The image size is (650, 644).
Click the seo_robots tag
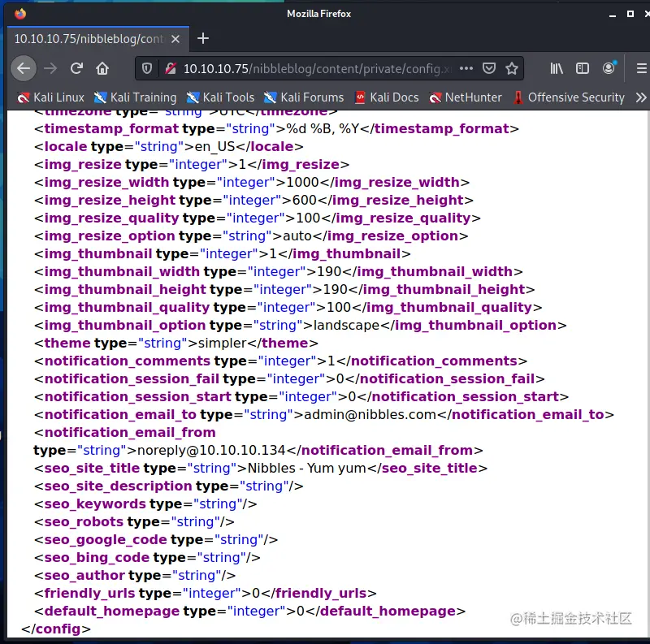click(134, 521)
